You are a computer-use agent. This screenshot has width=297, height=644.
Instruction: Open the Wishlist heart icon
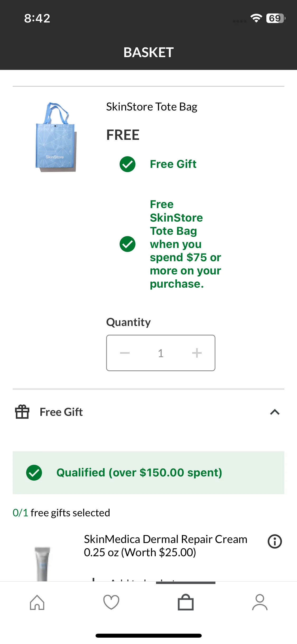click(111, 602)
